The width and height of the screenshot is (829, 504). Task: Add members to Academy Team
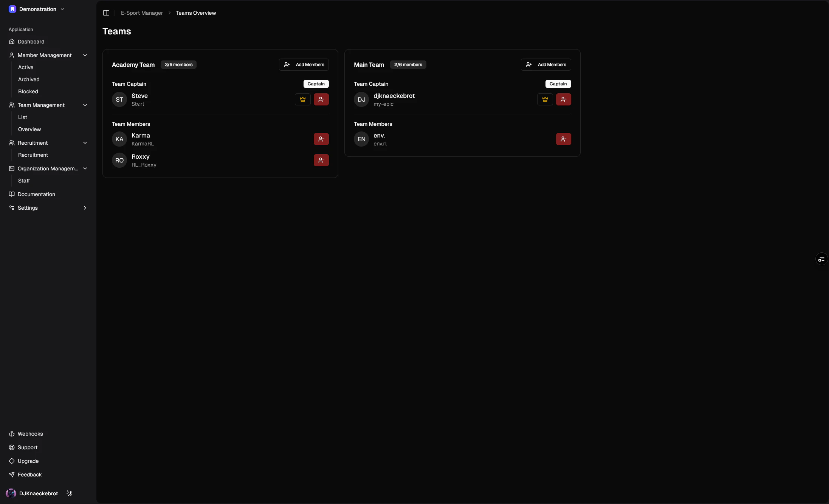coord(304,65)
